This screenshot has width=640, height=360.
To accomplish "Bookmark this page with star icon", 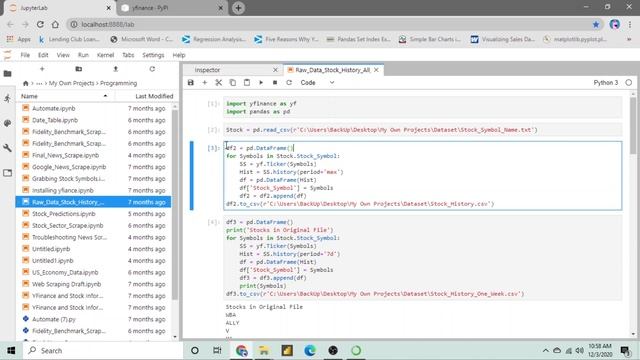I will pyautogui.click(x=596, y=24).
